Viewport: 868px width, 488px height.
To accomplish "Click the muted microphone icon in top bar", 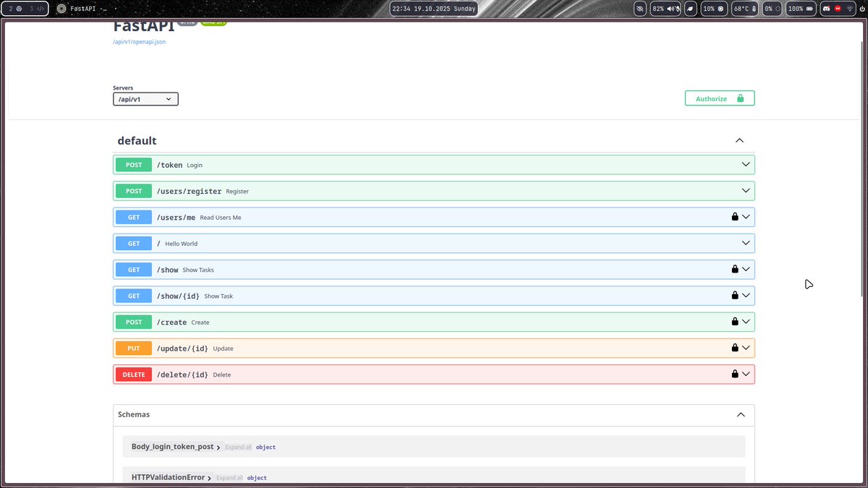I will coord(677,9).
